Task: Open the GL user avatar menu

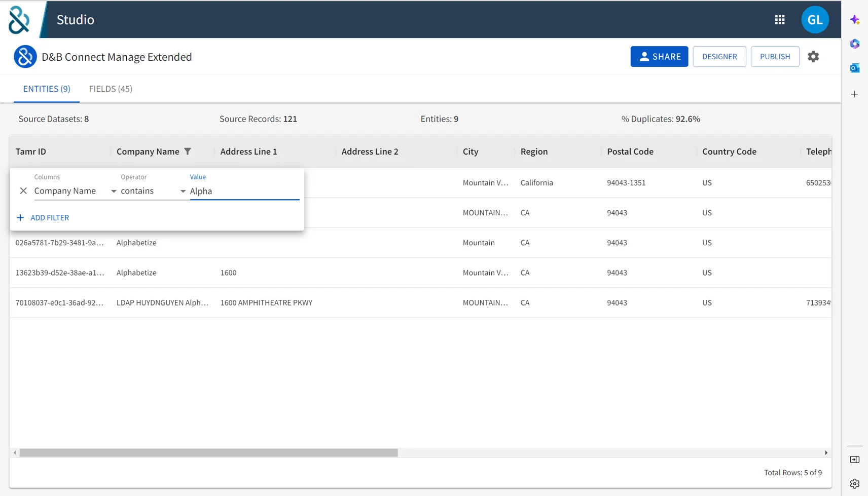Action: [815, 20]
